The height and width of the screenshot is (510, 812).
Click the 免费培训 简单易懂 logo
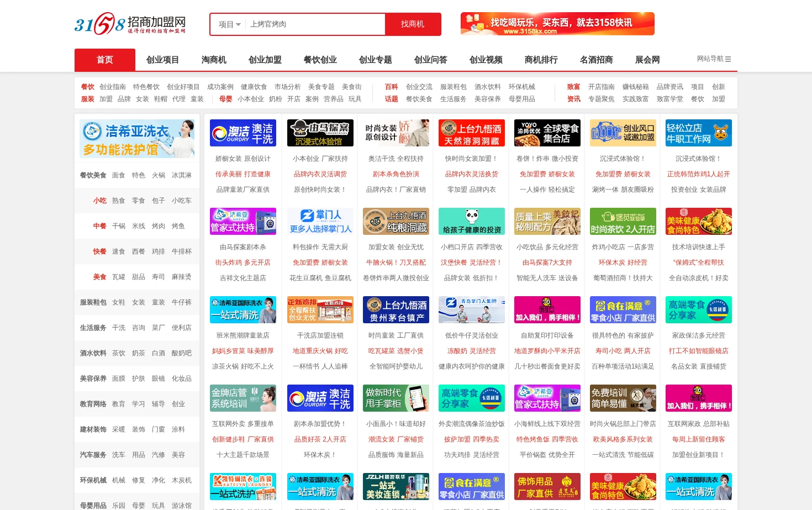(623, 398)
